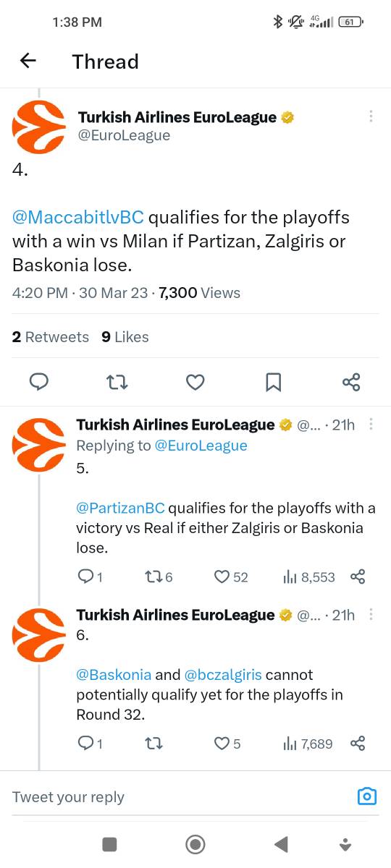View analytics showing 8,553 views
The width and height of the screenshot is (391, 868).
point(308,576)
